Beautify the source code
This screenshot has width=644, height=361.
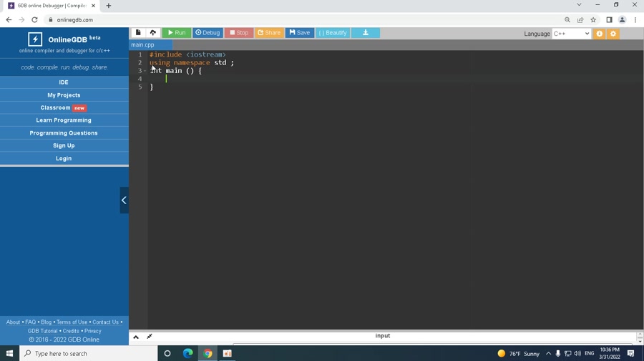pyautogui.click(x=333, y=33)
